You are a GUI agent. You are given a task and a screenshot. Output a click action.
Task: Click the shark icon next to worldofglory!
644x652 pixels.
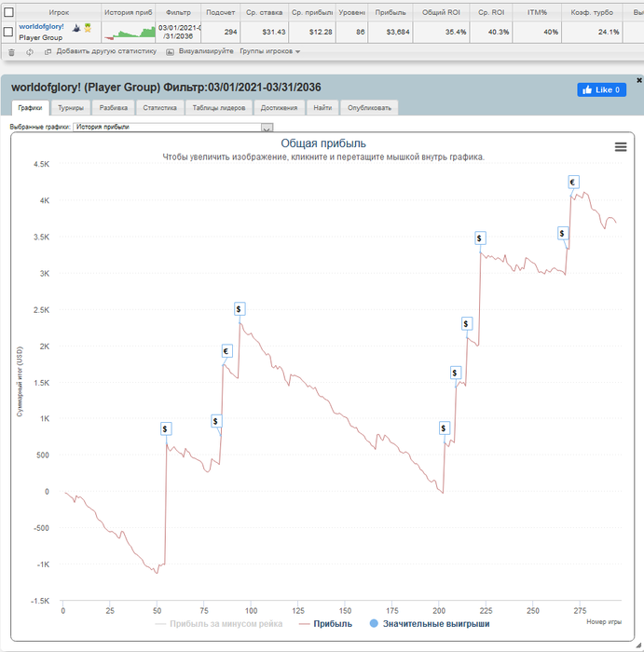[x=76, y=28]
